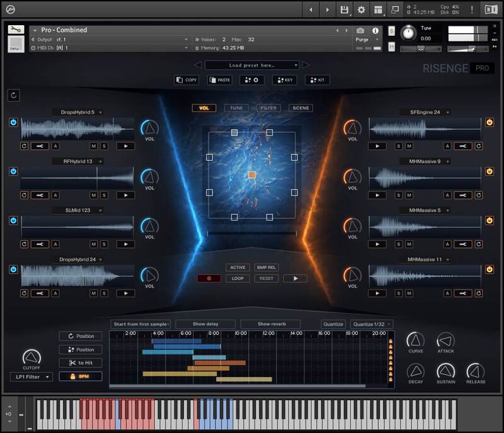Open the LP1 Filter dropdown
This screenshot has width=504, height=433.
31,377
